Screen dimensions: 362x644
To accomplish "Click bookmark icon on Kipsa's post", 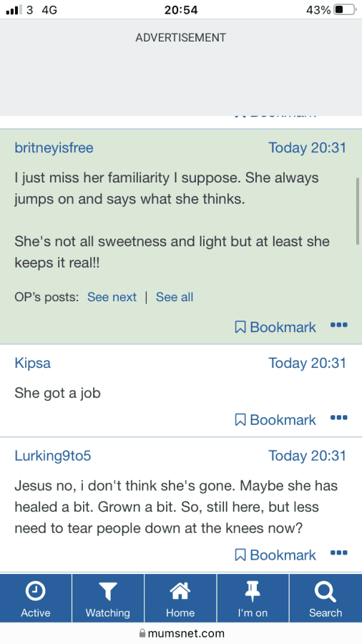I will coord(240,420).
